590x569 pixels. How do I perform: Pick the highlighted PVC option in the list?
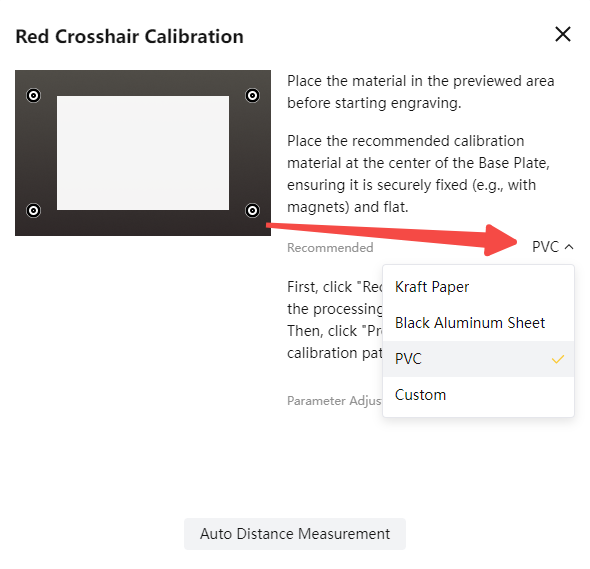pos(478,359)
